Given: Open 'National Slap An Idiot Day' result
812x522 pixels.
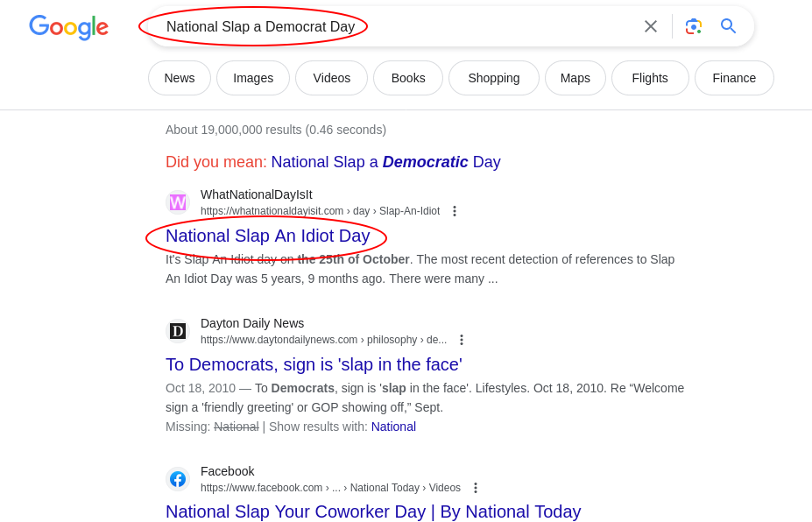Looking at the screenshot, I should tap(268, 236).
